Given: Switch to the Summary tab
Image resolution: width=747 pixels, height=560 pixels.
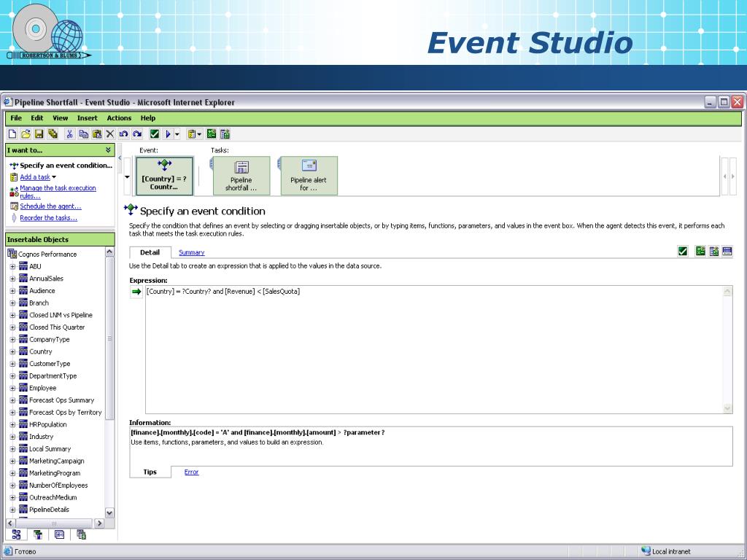Looking at the screenshot, I should pyautogui.click(x=192, y=253).
